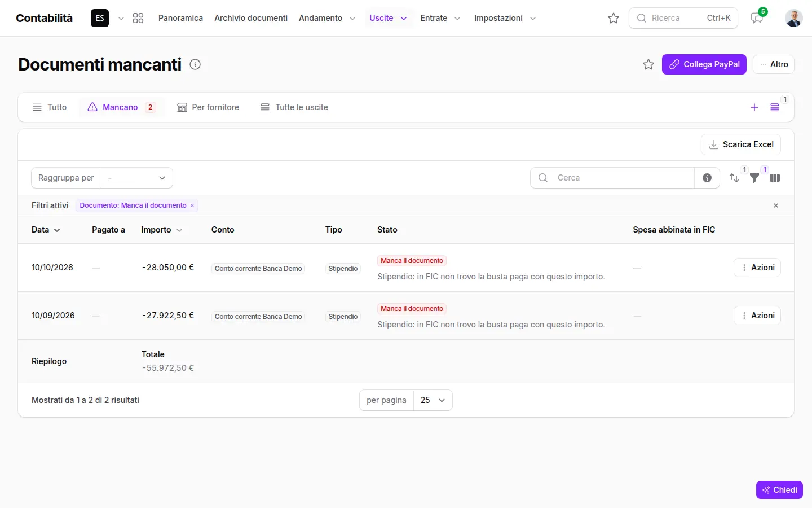This screenshot has width=812, height=508.
Task: Add a new view with plus icon
Action: pyautogui.click(x=754, y=107)
